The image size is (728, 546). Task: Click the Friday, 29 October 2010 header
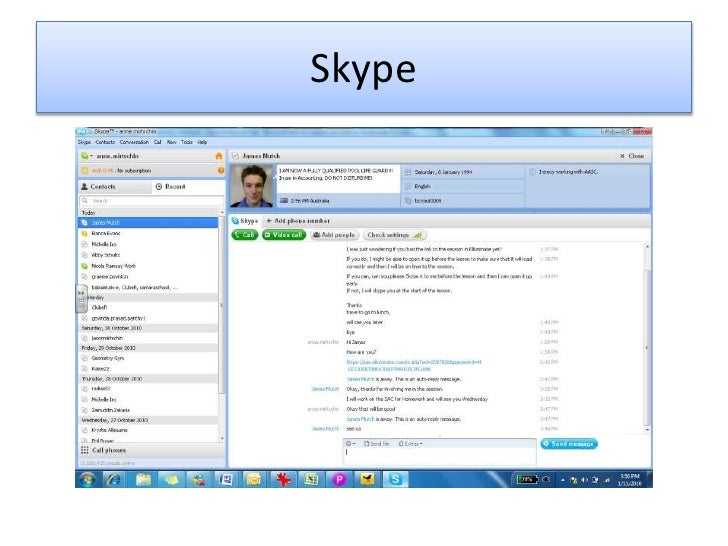tap(148, 348)
